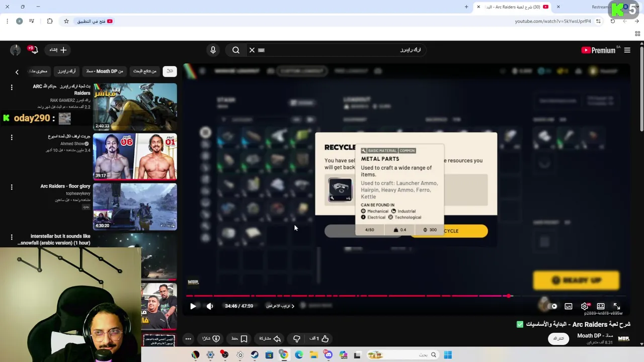The height and width of the screenshot is (362, 644).
Task: Click the youtube.com address bar
Action: 553,21
